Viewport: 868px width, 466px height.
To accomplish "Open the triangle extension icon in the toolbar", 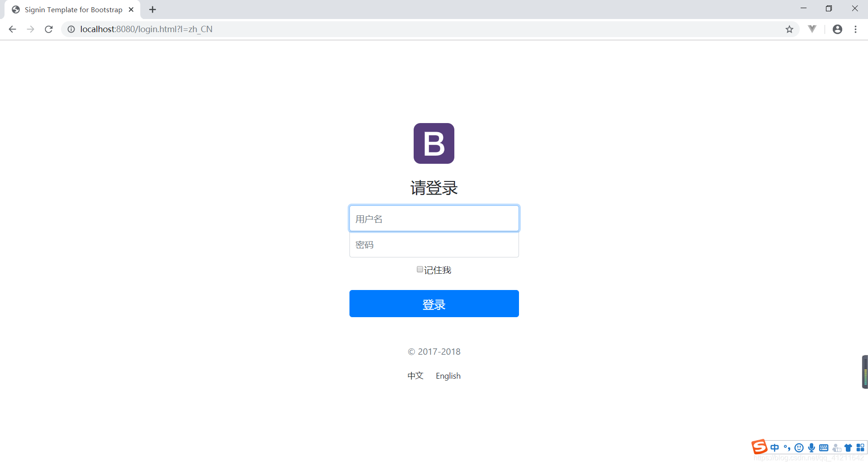I will (812, 29).
